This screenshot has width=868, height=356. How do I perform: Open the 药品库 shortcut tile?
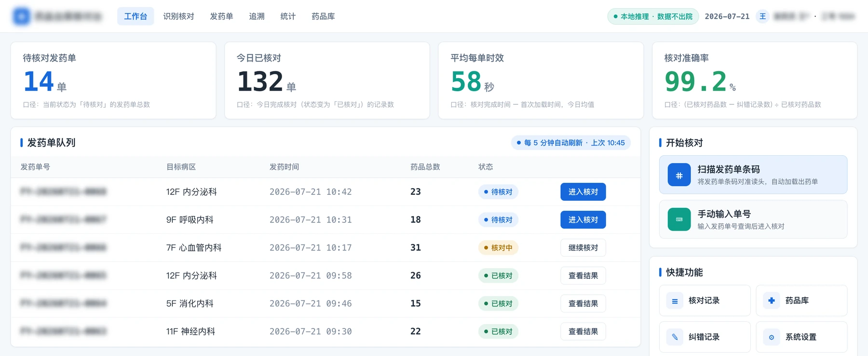click(x=801, y=301)
